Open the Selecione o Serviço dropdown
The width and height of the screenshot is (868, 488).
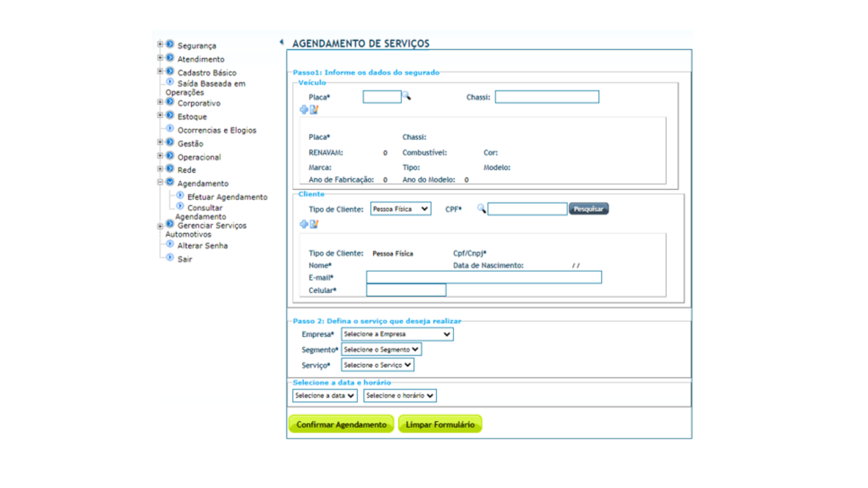pyautogui.click(x=377, y=365)
